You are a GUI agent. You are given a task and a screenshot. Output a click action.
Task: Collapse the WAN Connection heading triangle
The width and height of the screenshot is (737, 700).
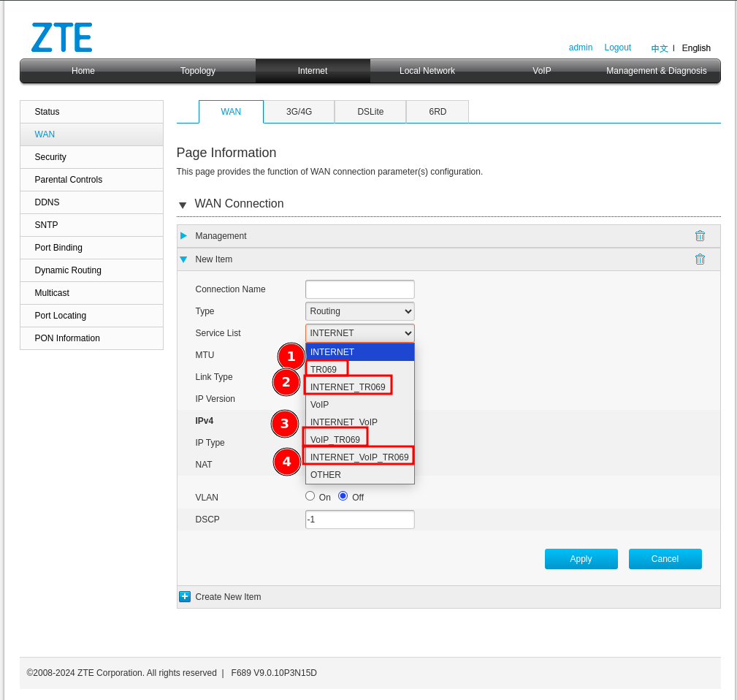pos(183,205)
